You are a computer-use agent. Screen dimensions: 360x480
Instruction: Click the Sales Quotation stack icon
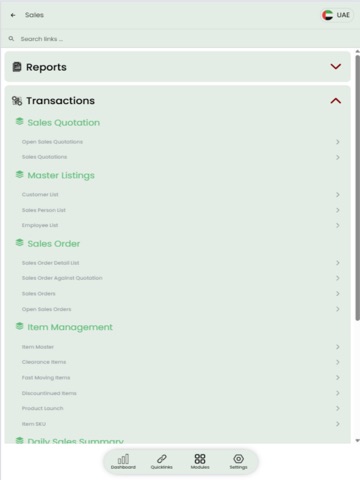[x=20, y=122]
